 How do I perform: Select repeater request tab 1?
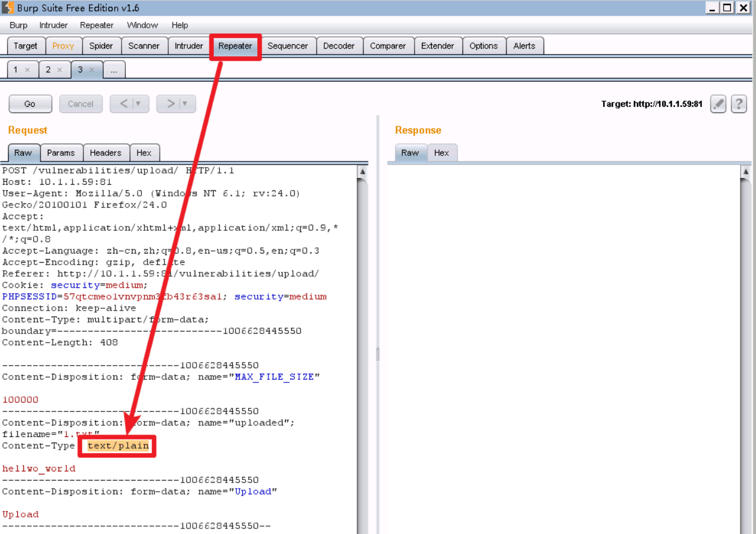16,70
